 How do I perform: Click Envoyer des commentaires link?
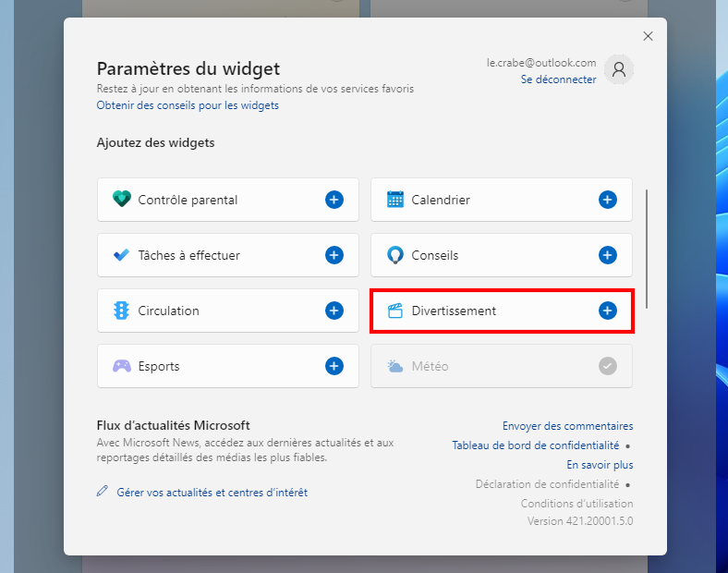[568, 426]
